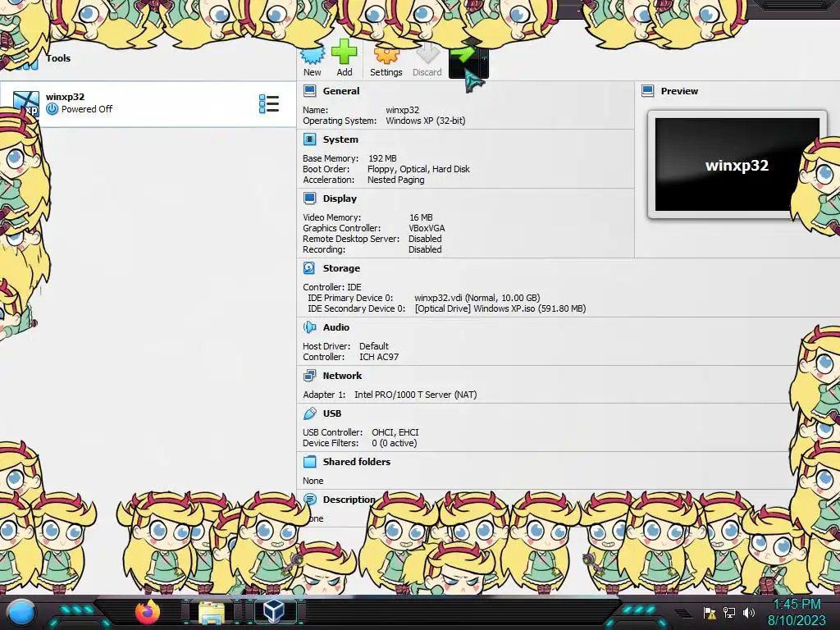840x630 pixels.
Task: Open the Shared folders section header
Action: (x=356, y=461)
